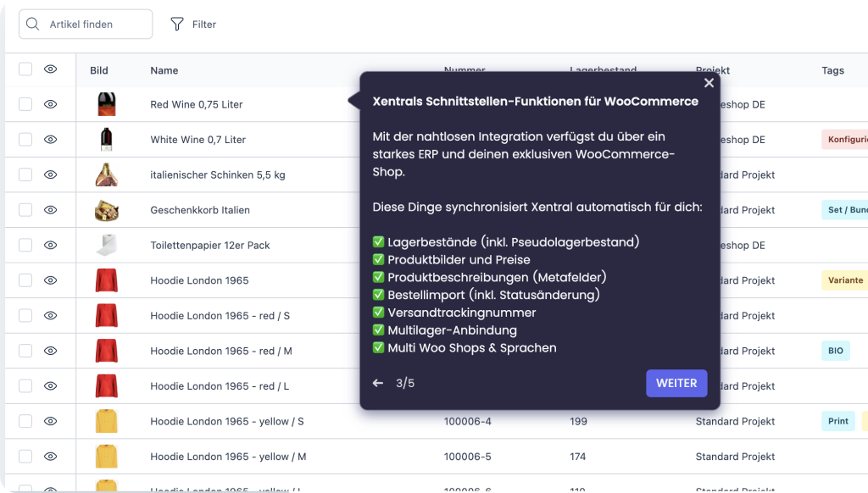
Task: Open the Schinken product thumbnail
Action: [x=106, y=174]
